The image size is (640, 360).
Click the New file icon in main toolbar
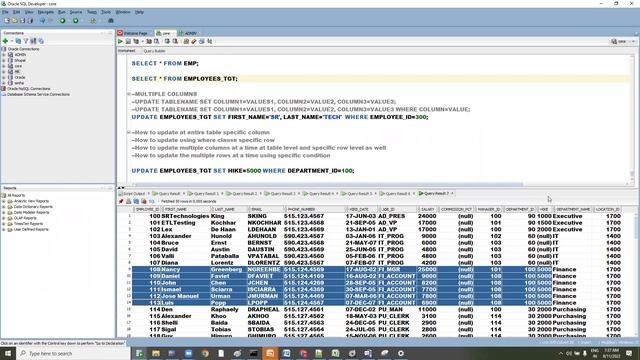[7, 20]
